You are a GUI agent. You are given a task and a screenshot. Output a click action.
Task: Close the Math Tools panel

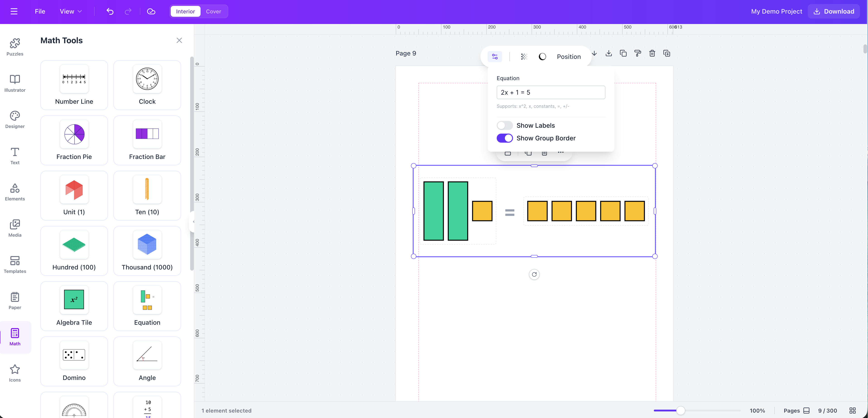pos(179,40)
